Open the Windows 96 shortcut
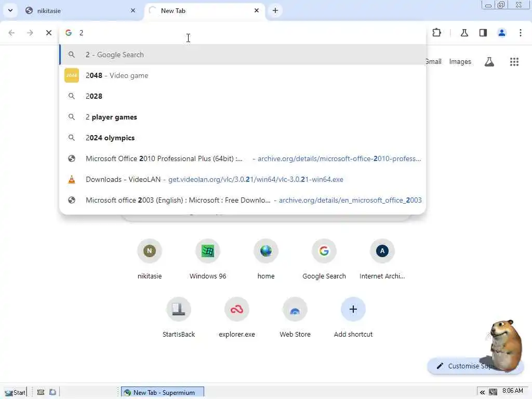 208,260
